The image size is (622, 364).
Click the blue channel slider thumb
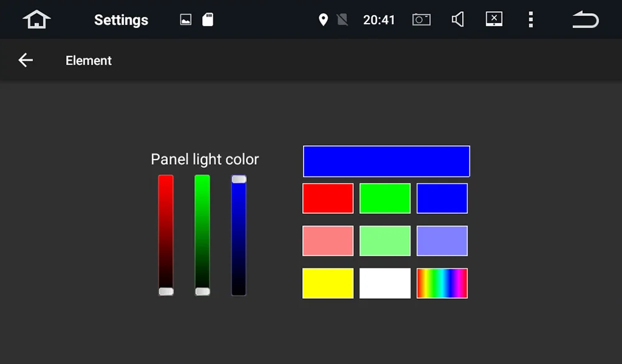[x=239, y=179]
